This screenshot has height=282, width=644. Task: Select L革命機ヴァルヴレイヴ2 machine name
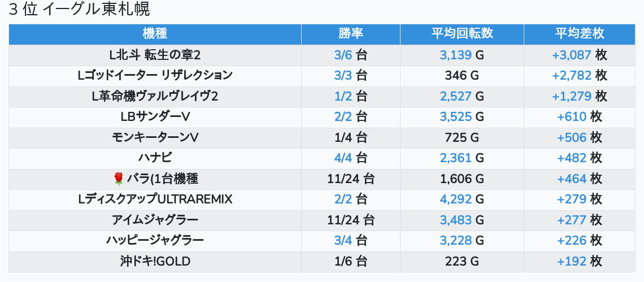coord(155,96)
